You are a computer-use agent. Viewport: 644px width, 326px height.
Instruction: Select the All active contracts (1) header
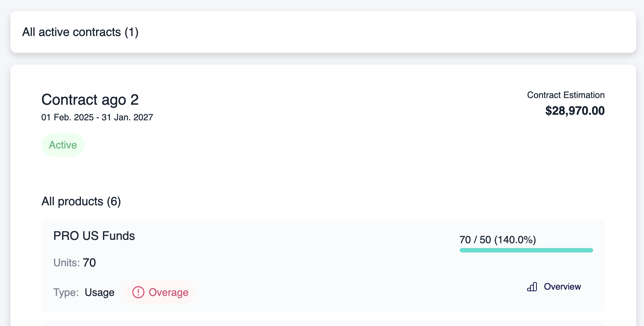click(x=80, y=32)
